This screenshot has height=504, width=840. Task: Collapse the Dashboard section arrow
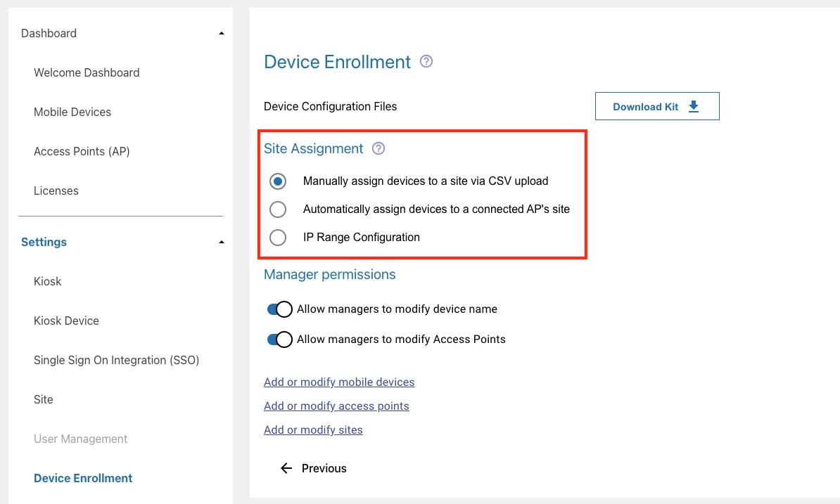222,34
